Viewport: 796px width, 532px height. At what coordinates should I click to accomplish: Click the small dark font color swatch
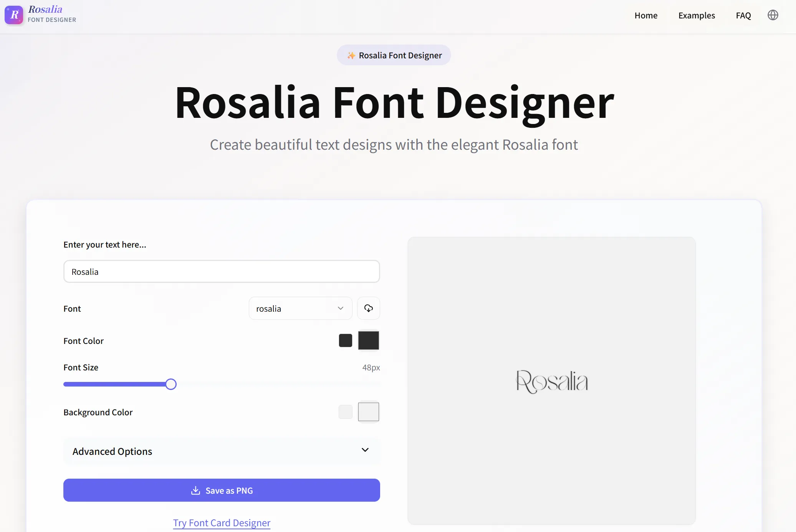(345, 340)
